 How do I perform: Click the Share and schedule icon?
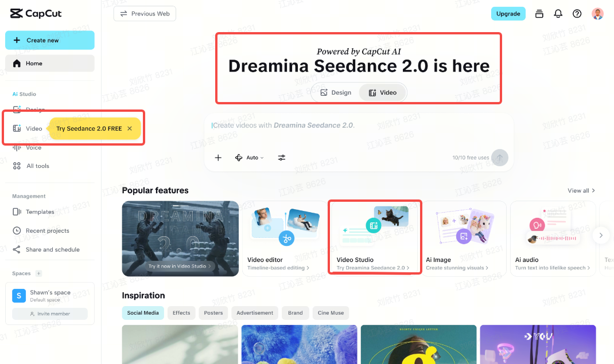pos(17,249)
